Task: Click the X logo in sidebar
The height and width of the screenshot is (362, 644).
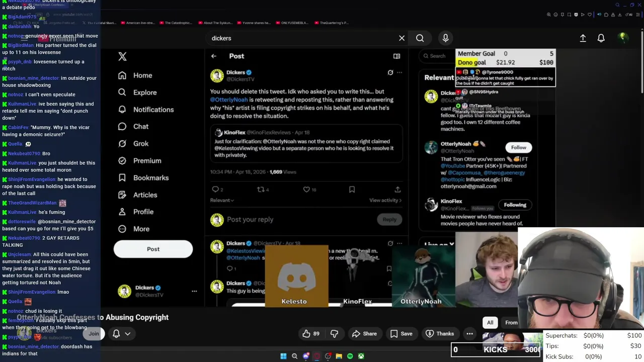Action: click(122, 56)
